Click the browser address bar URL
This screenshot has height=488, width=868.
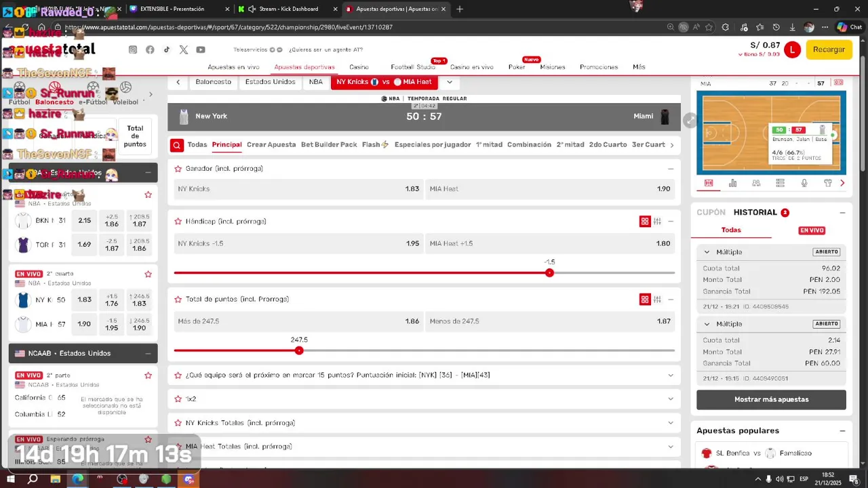[x=229, y=27]
